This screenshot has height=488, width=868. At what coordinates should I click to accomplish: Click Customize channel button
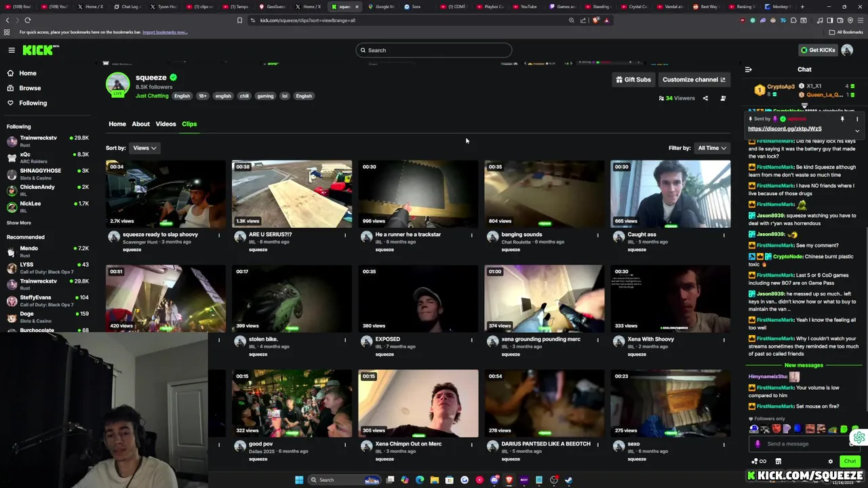pos(694,79)
